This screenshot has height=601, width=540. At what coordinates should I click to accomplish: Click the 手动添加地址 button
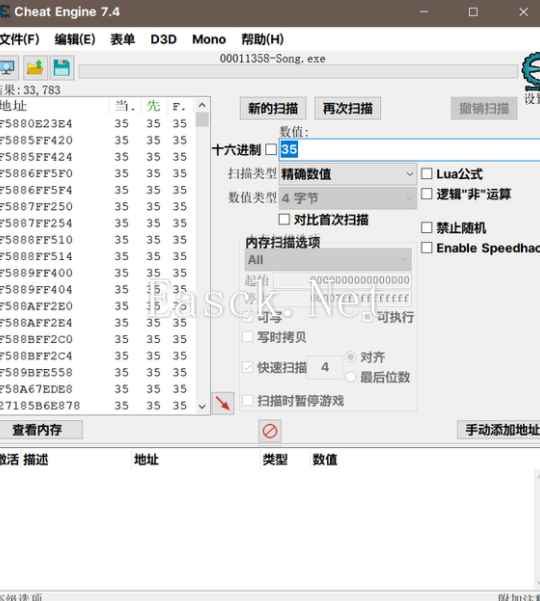click(499, 430)
